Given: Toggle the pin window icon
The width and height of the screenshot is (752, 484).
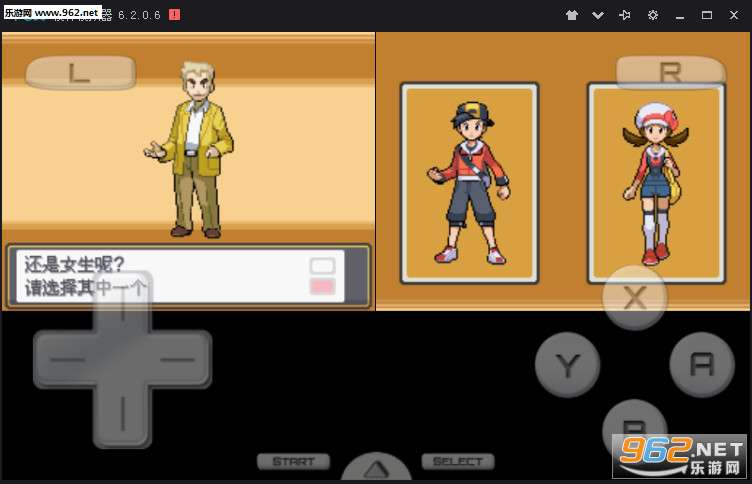Looking at the screenshot, I should (x=625, y=15).
